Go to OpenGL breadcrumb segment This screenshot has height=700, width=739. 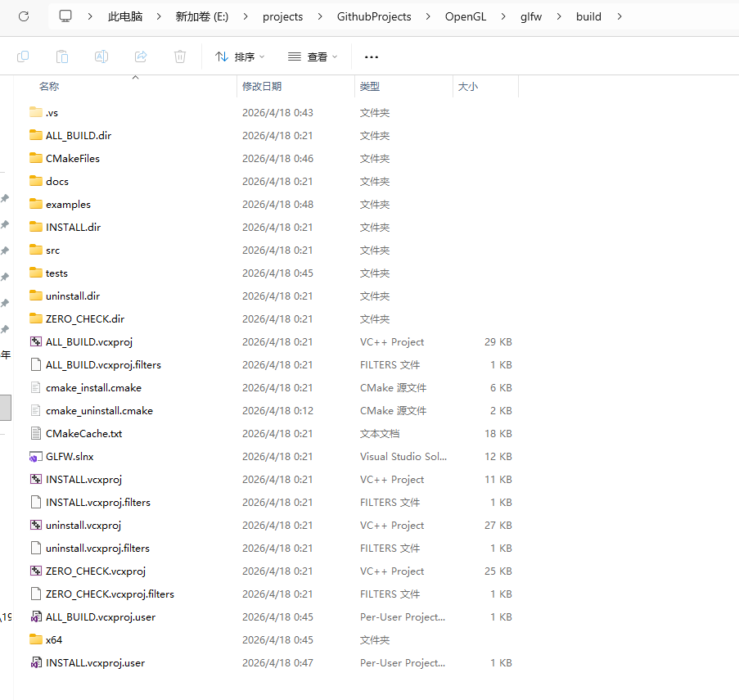pos(466,16)
